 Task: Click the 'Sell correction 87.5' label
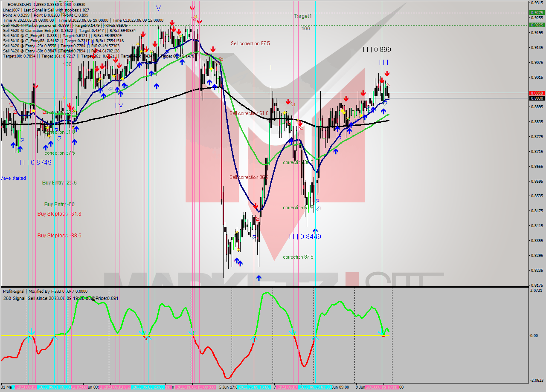[x=250, y=43]
